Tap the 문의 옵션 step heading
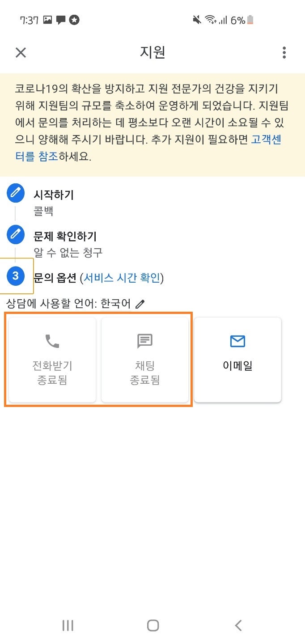 pos(55,278)
